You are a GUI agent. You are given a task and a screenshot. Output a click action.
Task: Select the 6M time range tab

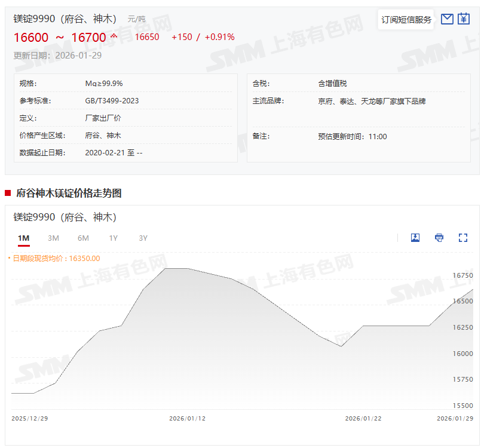(83, 238)
